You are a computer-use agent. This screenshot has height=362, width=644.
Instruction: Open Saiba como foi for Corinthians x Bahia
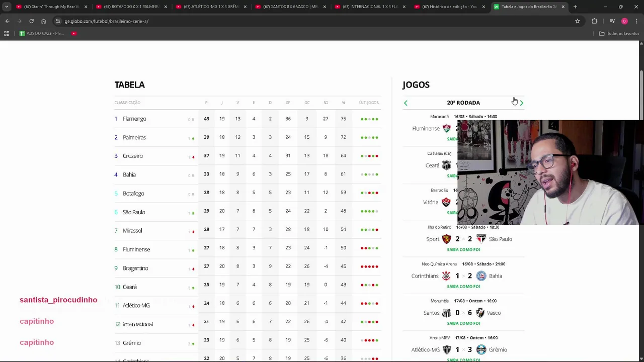tap(463, 286)
